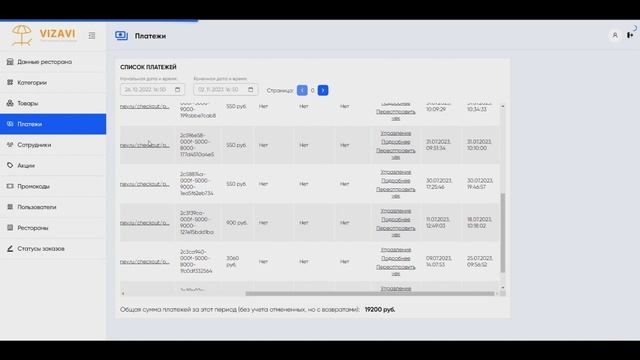This screenshot has height=360, width=640.
Task: Click the table scrollbar up arrow
Action: (502, 106)
